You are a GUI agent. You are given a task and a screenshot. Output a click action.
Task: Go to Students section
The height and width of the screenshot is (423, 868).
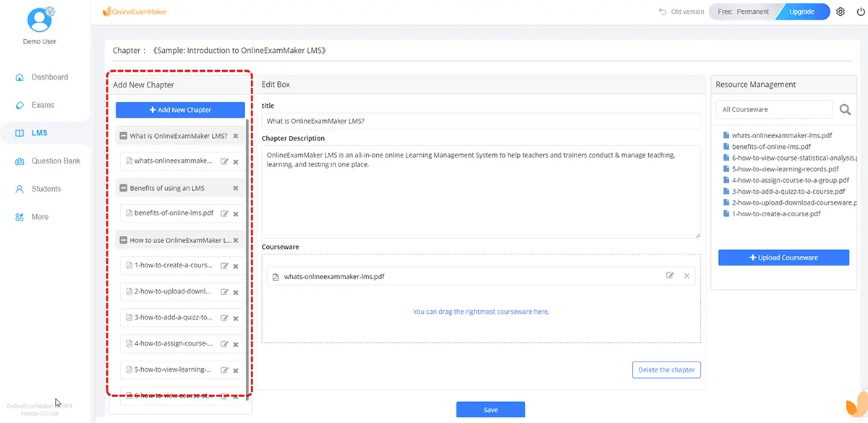pos(46,189)
